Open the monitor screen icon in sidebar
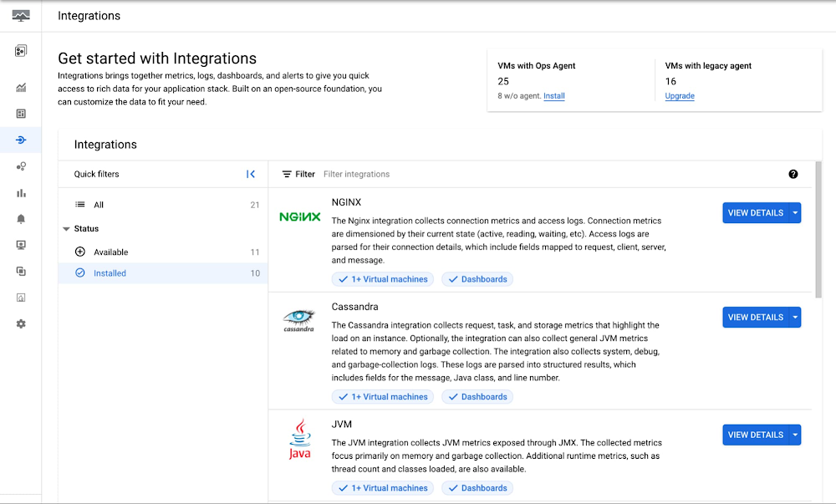836x504 pixels. [x=21, y=245]
